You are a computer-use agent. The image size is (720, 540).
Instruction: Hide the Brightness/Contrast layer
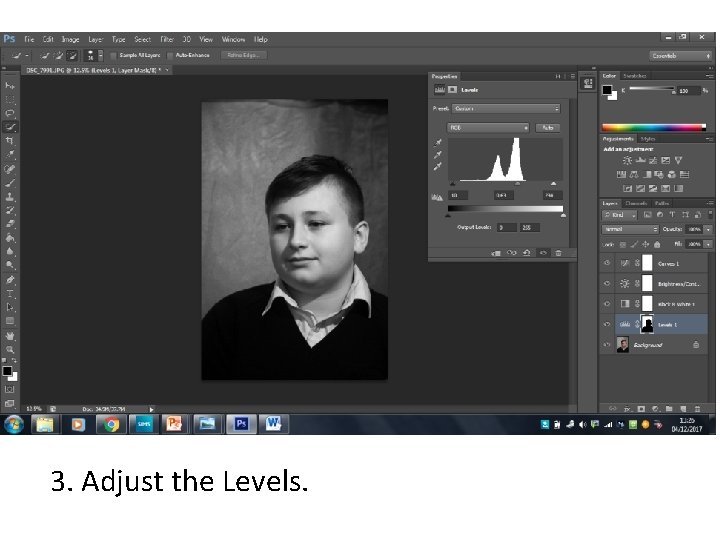tap(607, 283)
